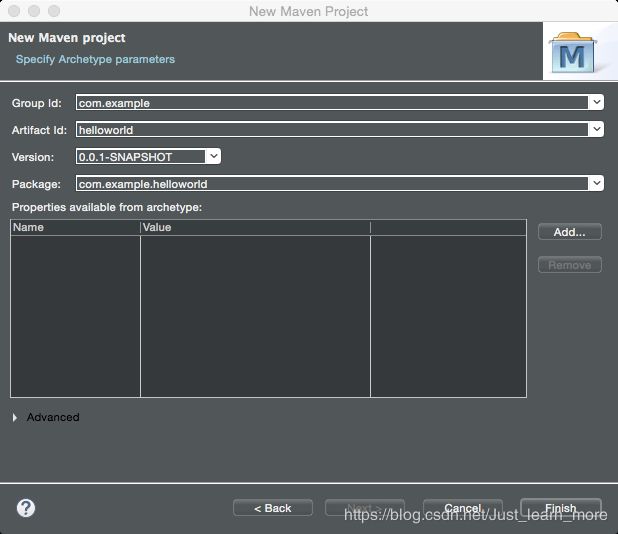The image size is (618, 534).
Task: Click the Maven M wizard icon
Action: (x=573, y=52)
